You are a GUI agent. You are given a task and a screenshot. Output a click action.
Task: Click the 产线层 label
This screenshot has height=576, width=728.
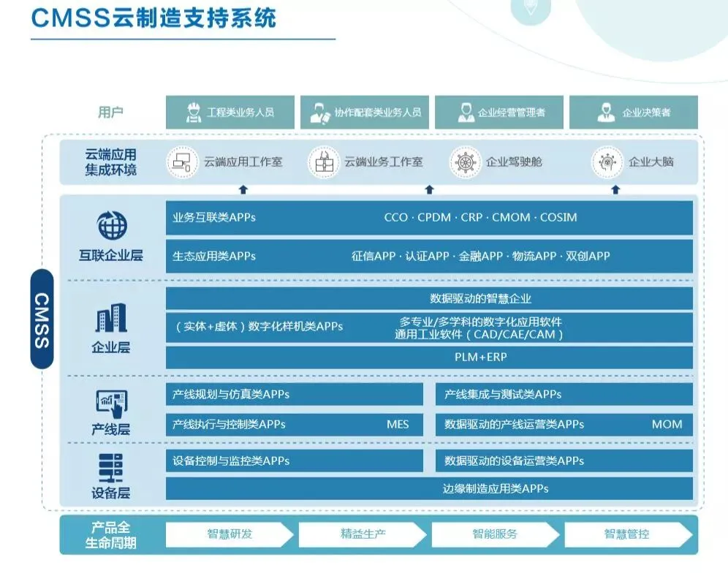pyautogui.click(x=111, y=429)
